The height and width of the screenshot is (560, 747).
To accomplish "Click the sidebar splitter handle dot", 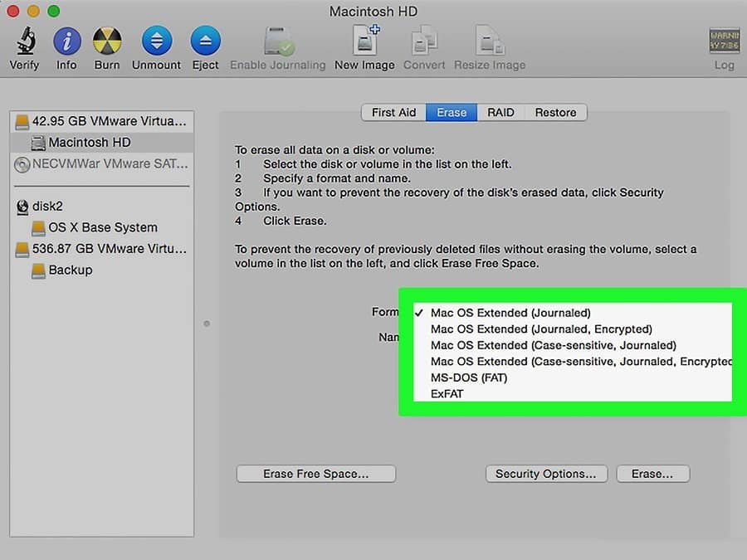I will click(x=207, y=324).
